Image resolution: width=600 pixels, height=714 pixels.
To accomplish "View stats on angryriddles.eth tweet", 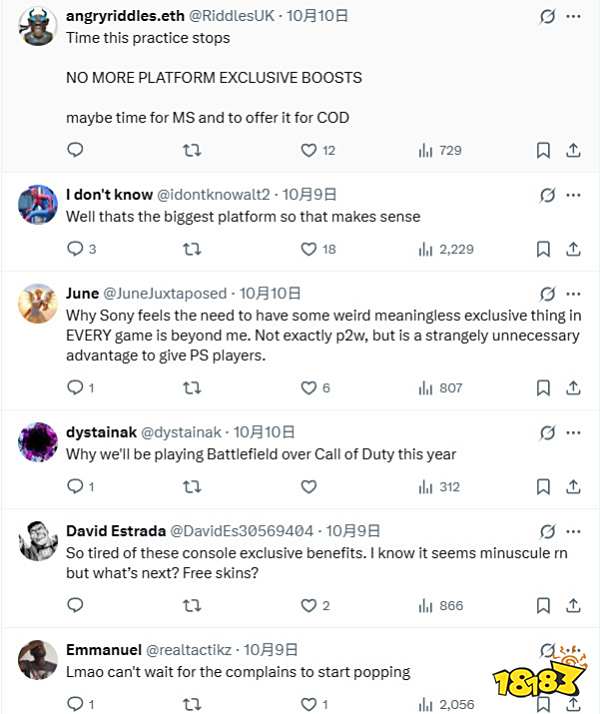I will pos(439,150).
